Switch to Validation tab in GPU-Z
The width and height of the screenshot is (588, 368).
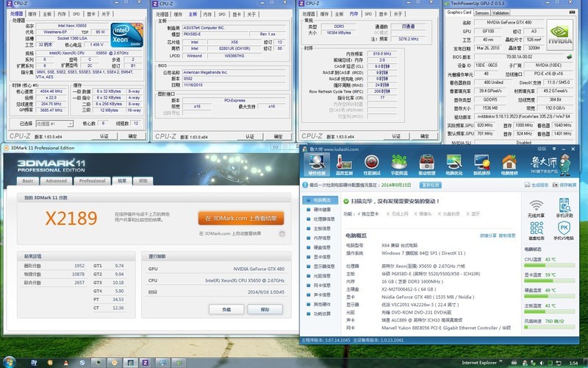[x=501, y=13]
